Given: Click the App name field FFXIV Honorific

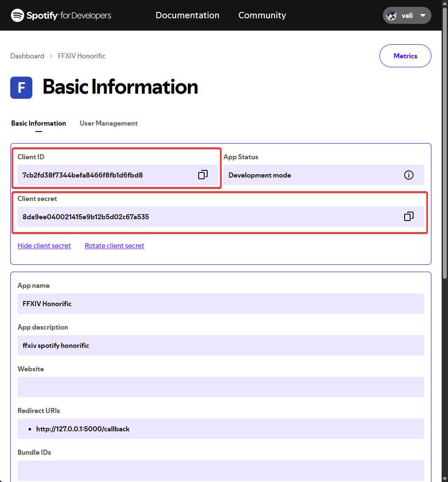Looking at the screenshot, I should pos(221,304).
